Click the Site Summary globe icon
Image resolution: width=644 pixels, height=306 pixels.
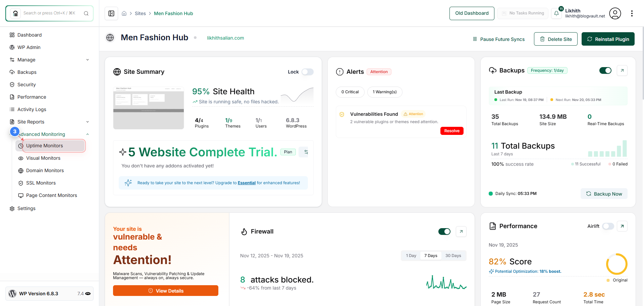tap(117, 72)
